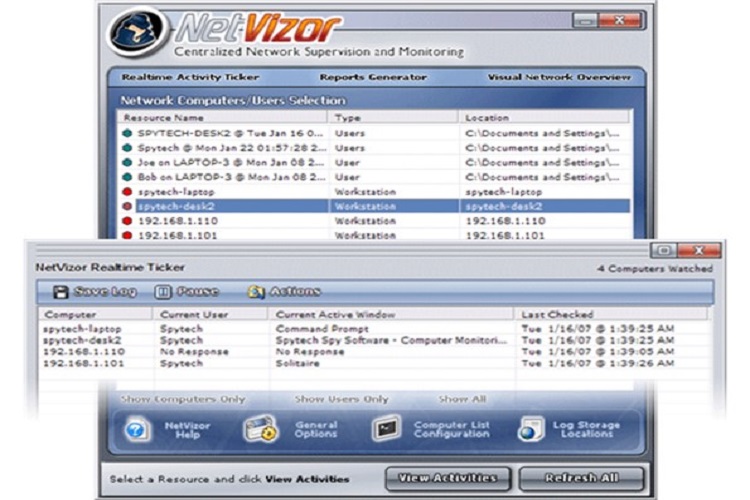Sort ticker by Current Active Window header

(391, 314)
